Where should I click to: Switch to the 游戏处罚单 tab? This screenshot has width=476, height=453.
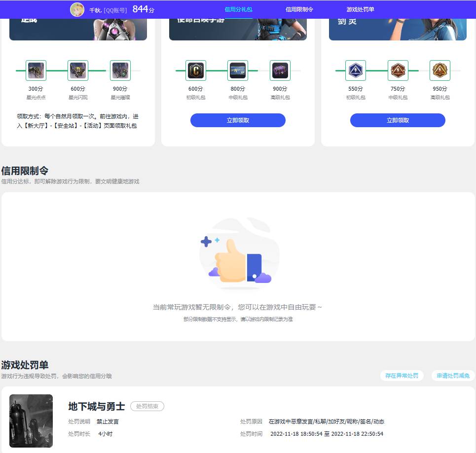pos(360,9)
